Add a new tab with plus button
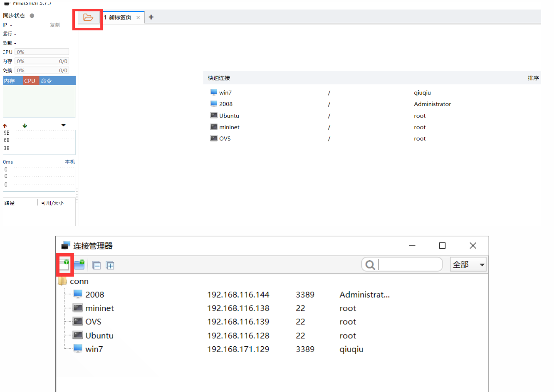The width and height of the screenshot is (554, 392). pyautogui.click(x=151, y=17)
